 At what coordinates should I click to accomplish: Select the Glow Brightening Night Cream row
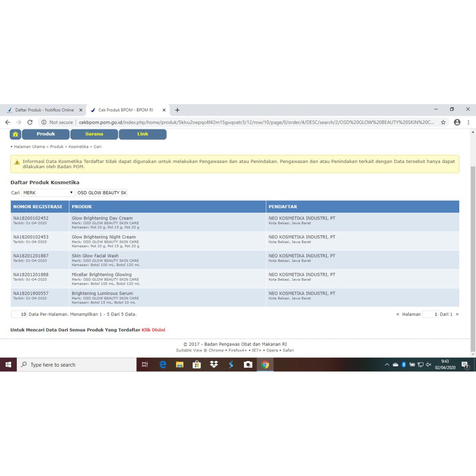coord(235,241)
